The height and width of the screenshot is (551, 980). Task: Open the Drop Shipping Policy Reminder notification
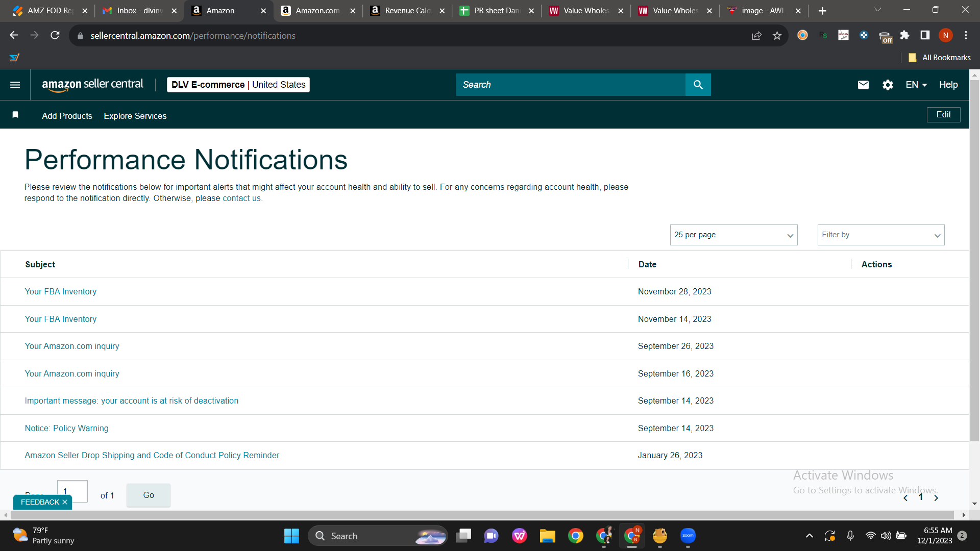click(x=152, y=455)
